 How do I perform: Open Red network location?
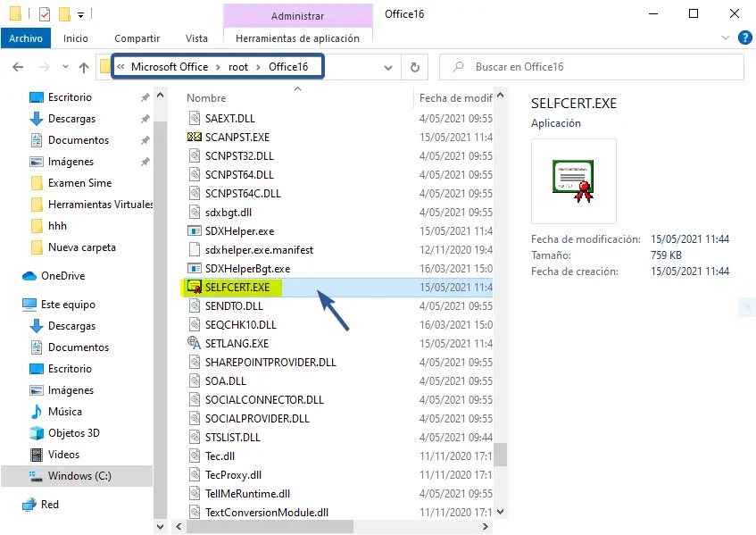tap(50, 505)
